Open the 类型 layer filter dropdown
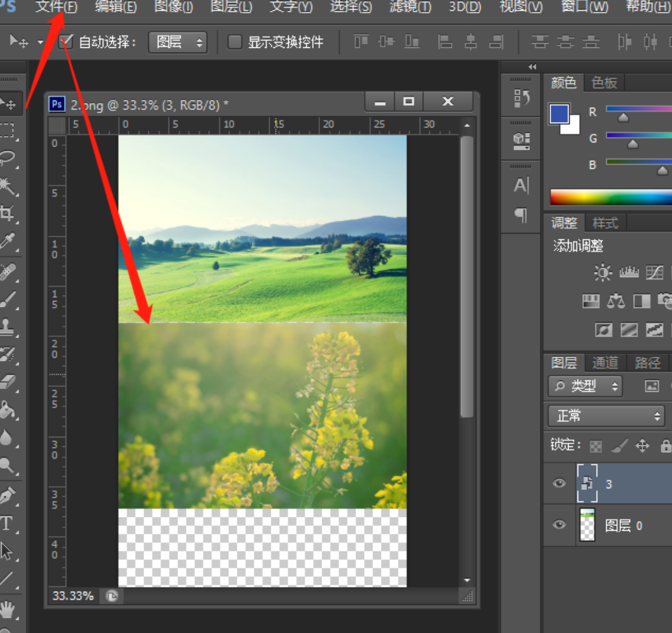The image size is (672, 633). 585,387
